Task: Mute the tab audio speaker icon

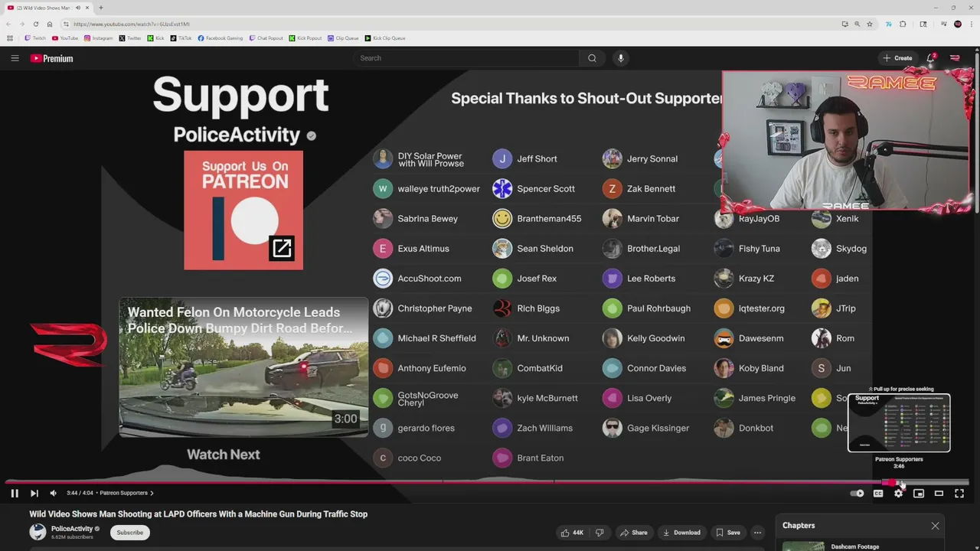Action: [x=77, y=8]
